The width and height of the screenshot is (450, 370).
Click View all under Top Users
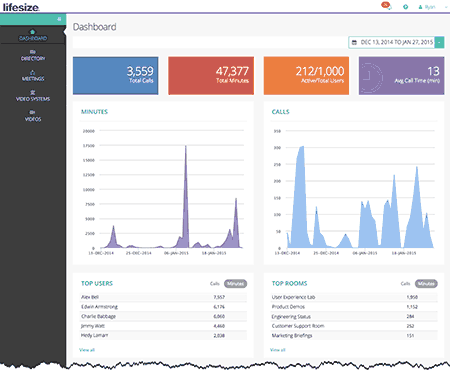coord(87,350)
